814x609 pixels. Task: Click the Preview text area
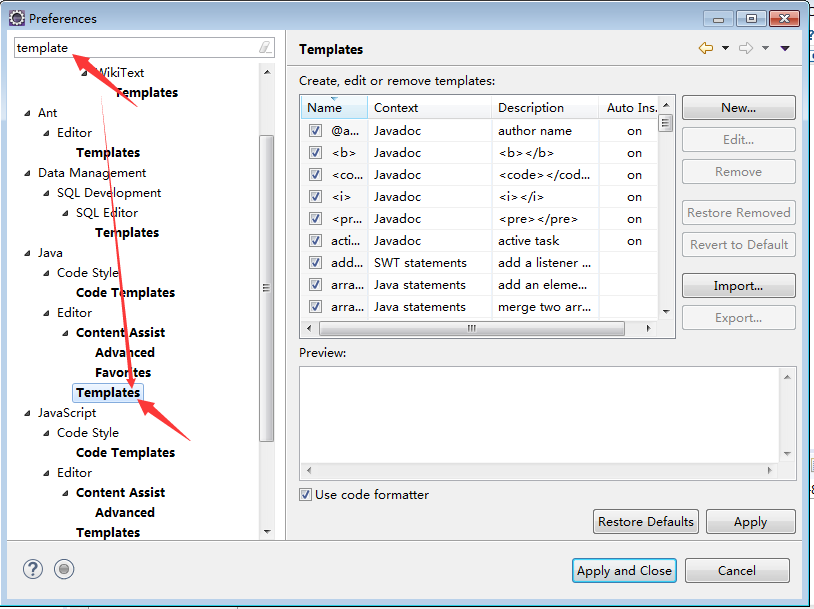click(540, 414)
